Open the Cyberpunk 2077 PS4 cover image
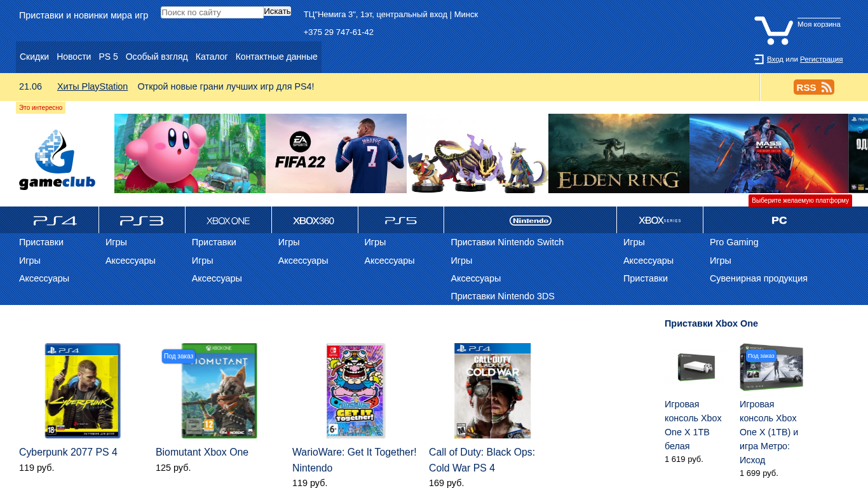This screenshot has width=868, height=488. (83, 391)
